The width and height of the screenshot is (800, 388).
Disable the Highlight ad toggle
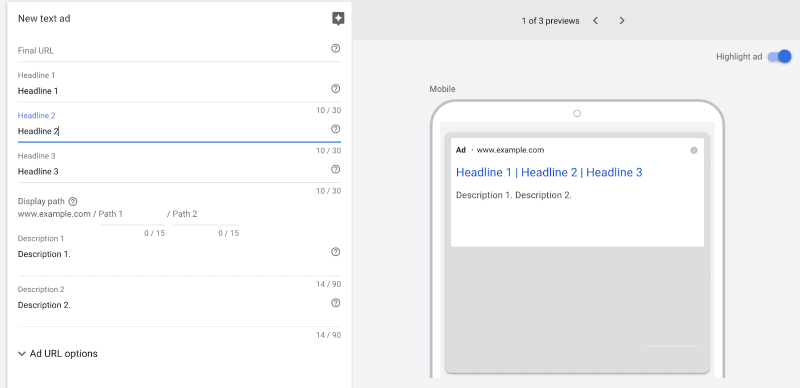779,57
